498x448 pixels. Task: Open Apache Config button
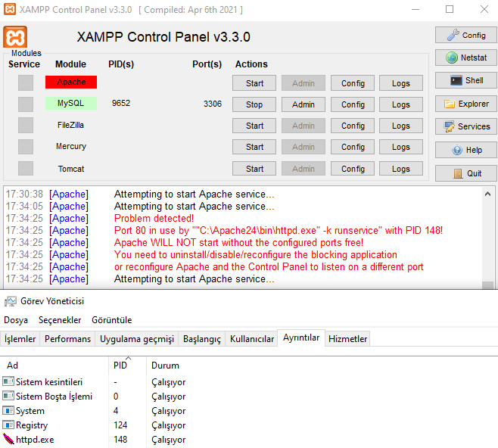point(353,83)
